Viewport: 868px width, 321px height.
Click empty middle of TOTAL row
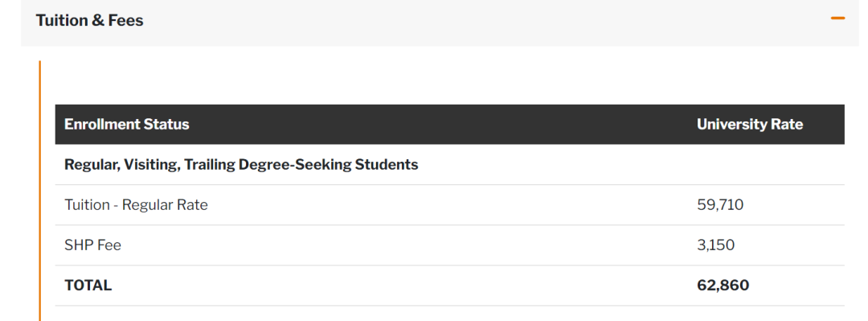[x=404, y=286]
